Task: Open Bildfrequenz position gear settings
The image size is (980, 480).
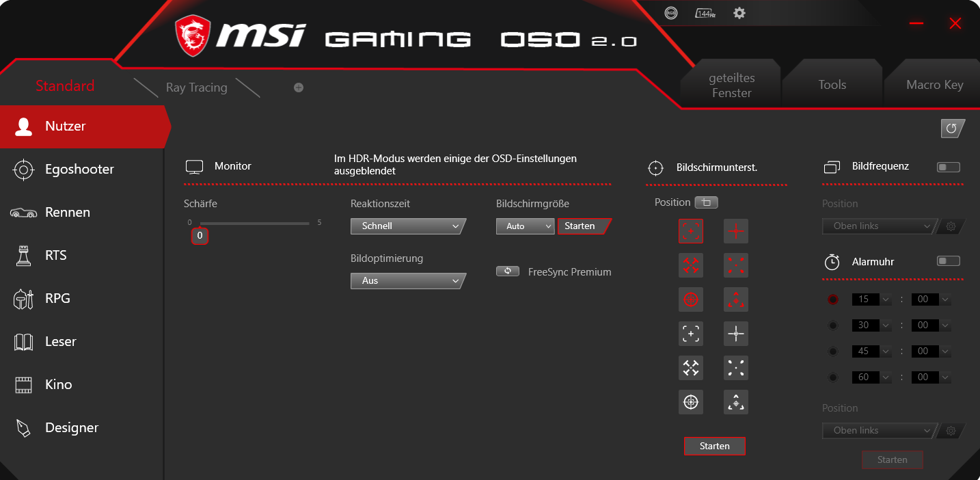Action: (x=951, y=226)
